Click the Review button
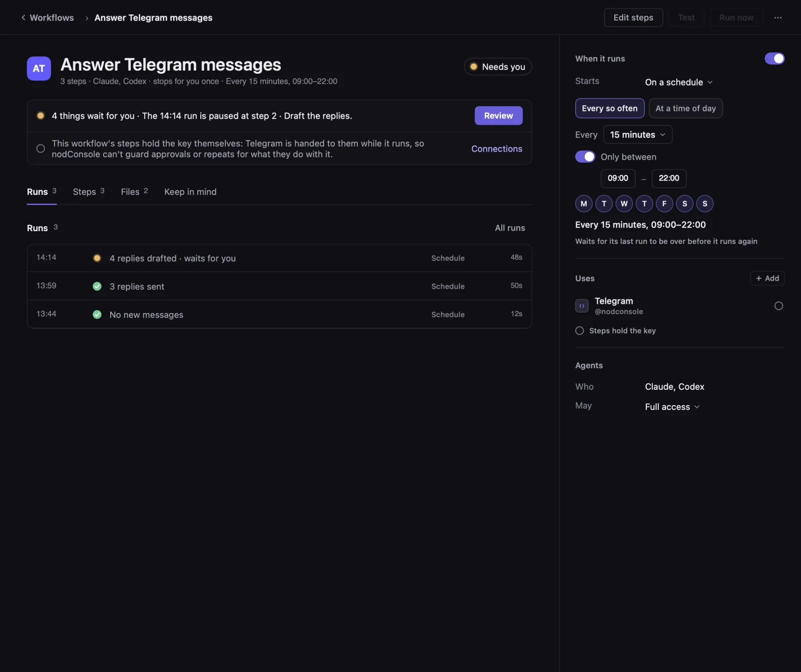 coord(499,116)
